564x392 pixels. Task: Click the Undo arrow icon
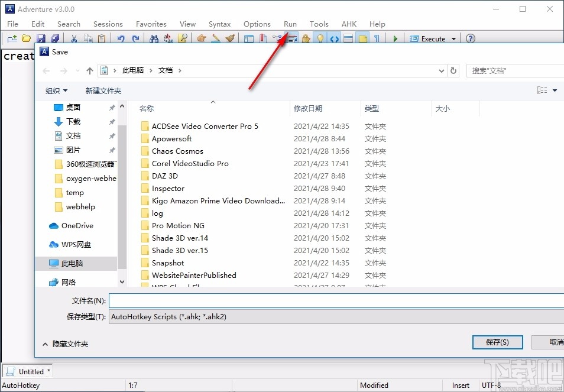tap(121, 38)
